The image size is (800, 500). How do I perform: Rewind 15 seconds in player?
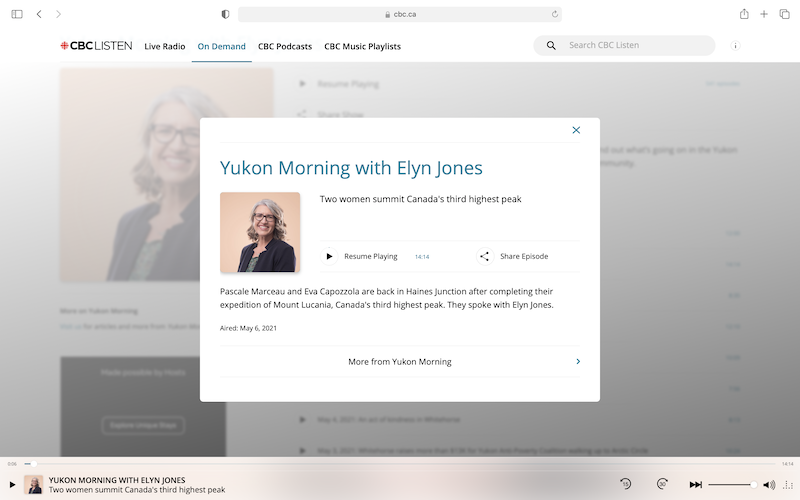point(626,484)
